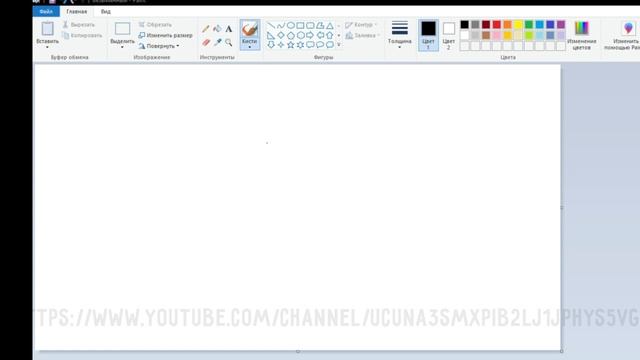This screenshot has height=360, width=640.
Task: Pick the purple color swatch
Action: (561, 25)
